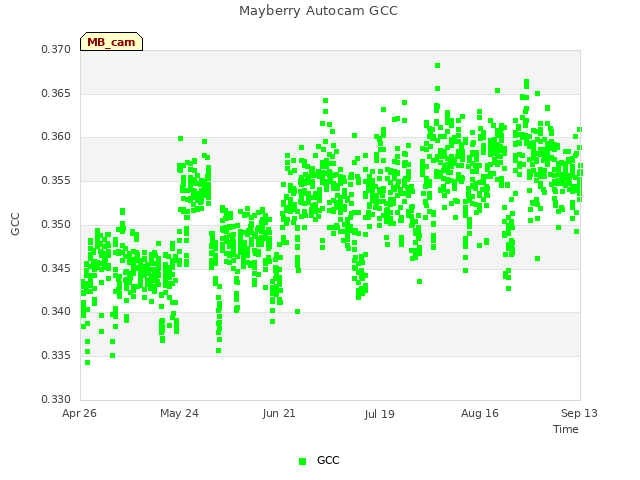Click the Aug 16 x-axis label
The width and height of the screenshot is (640, 480).
[480, 413]
